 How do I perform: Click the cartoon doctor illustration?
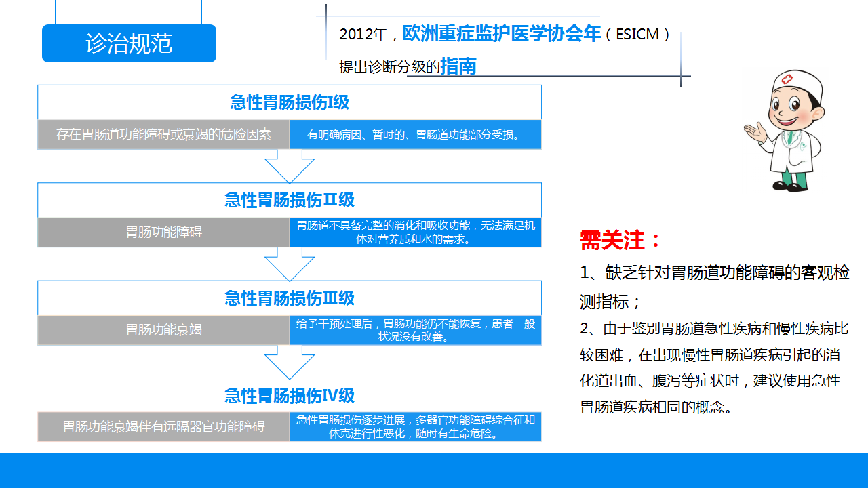(785, 131)
